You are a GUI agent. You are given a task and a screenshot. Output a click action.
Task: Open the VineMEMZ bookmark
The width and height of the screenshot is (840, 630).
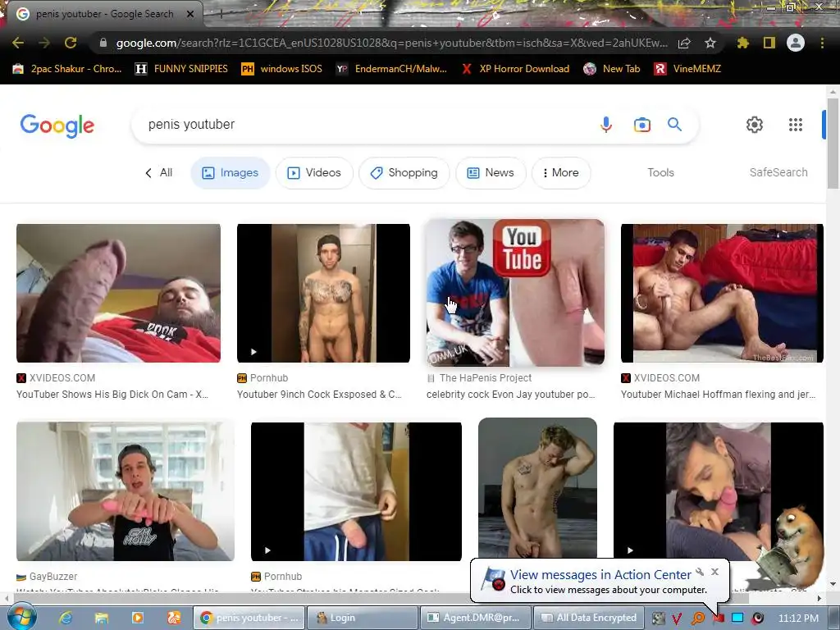[687, 69]
